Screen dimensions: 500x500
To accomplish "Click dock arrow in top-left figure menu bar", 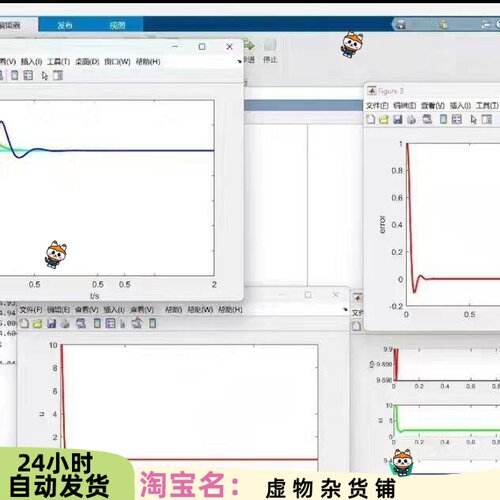I will (x=239, y=61).
